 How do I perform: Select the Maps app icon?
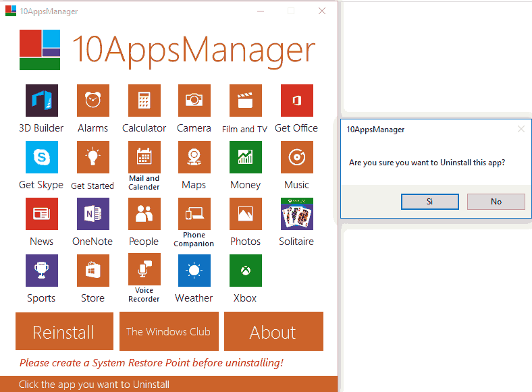coord(194,157)
